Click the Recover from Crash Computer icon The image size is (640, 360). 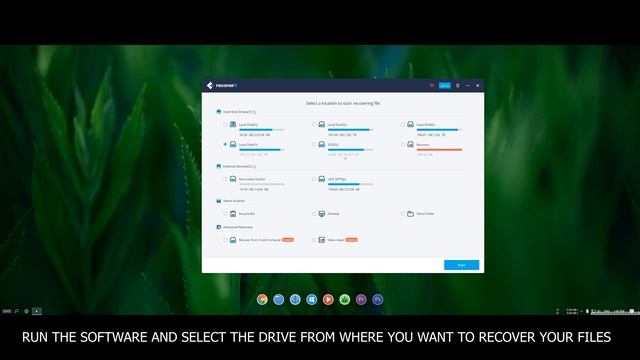(x=233, y=240)
